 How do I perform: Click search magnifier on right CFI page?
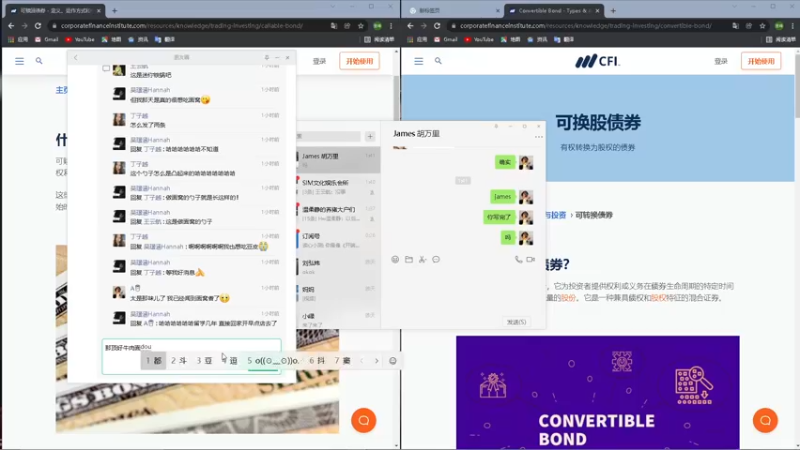[x=438, y=61]
